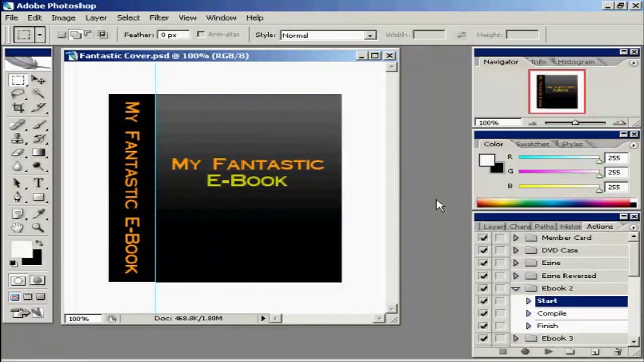Image resolution: width=644 pixels, height=362 pixels.
Task: Open the Style dropdown in options bar
Action: [x=371, y=35]
